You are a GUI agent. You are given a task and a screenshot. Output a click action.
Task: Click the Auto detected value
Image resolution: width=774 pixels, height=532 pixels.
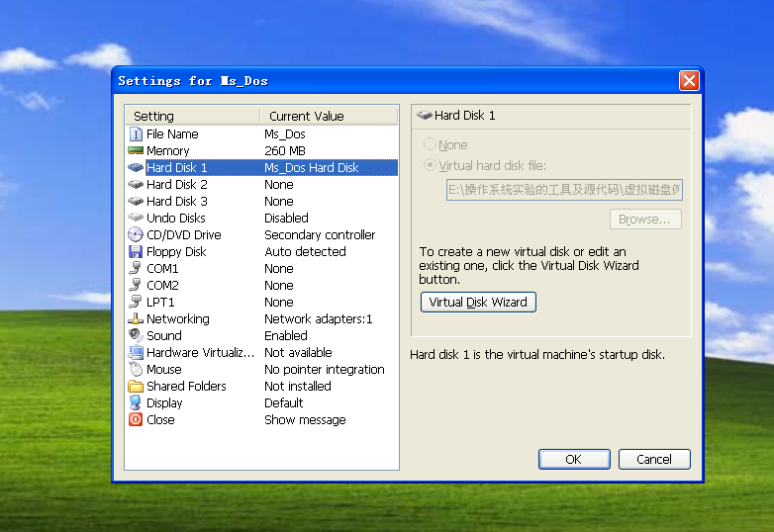(305, 251)
